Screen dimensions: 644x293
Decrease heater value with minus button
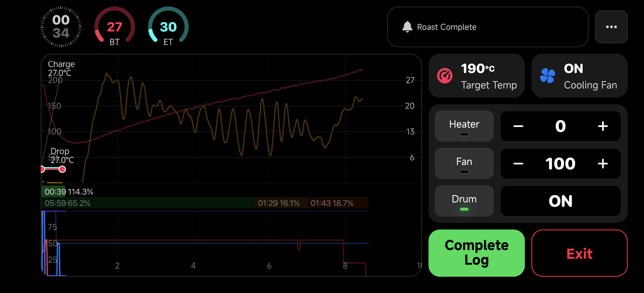tap(518, 126)
